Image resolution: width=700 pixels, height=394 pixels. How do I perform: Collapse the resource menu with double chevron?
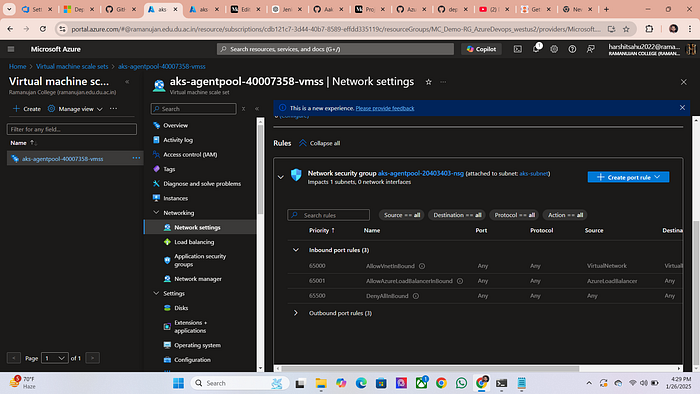257,109
